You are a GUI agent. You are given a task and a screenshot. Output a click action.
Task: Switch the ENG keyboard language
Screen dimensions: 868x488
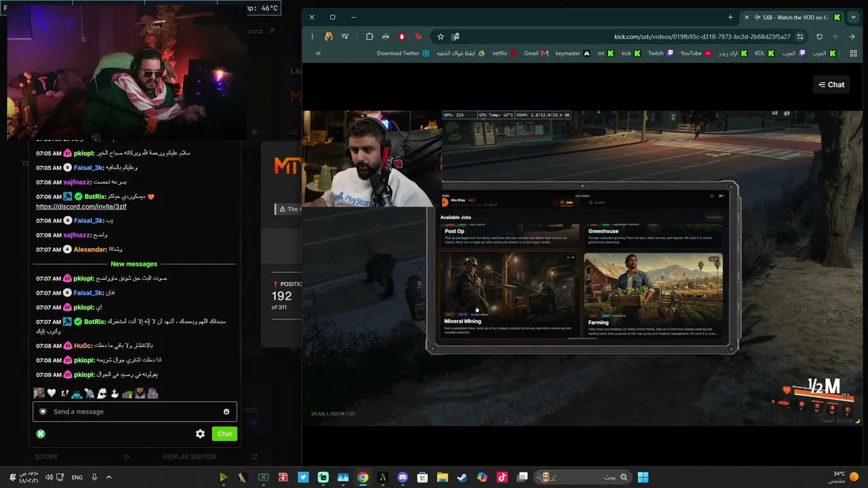tap(77, 477)
